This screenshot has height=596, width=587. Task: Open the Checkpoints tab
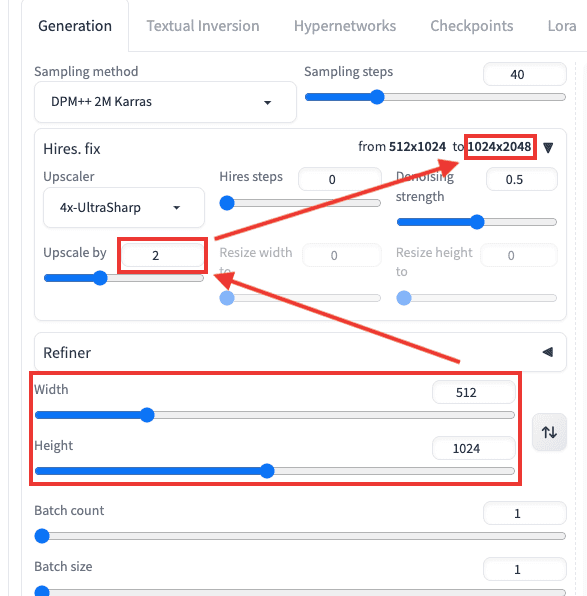471,26
